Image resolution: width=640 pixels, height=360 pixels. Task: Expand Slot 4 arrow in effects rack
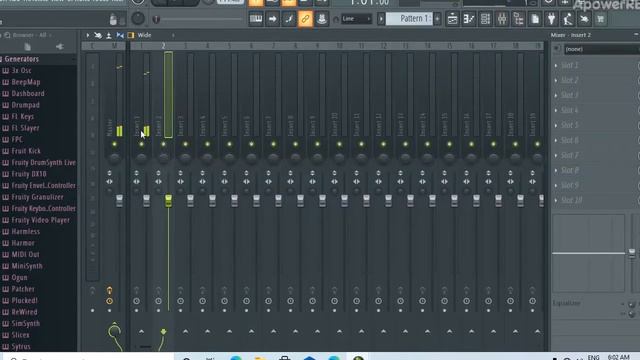pos(556,110)
